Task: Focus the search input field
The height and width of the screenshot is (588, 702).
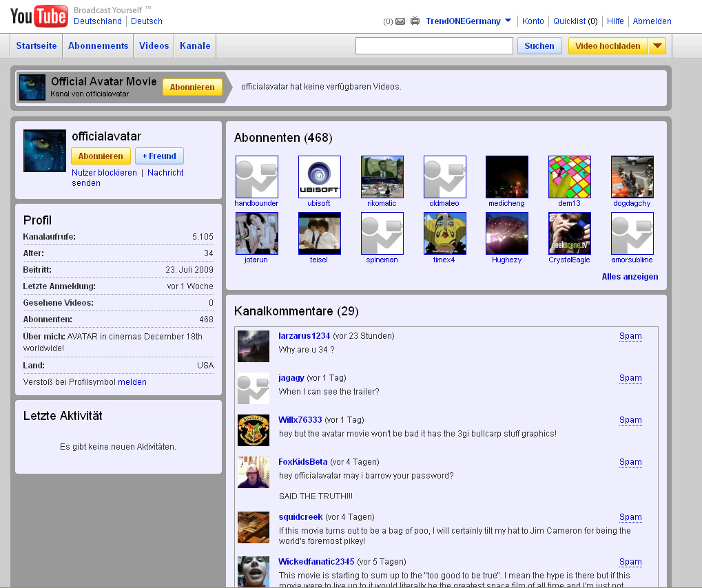Action: tap(434, 45)
